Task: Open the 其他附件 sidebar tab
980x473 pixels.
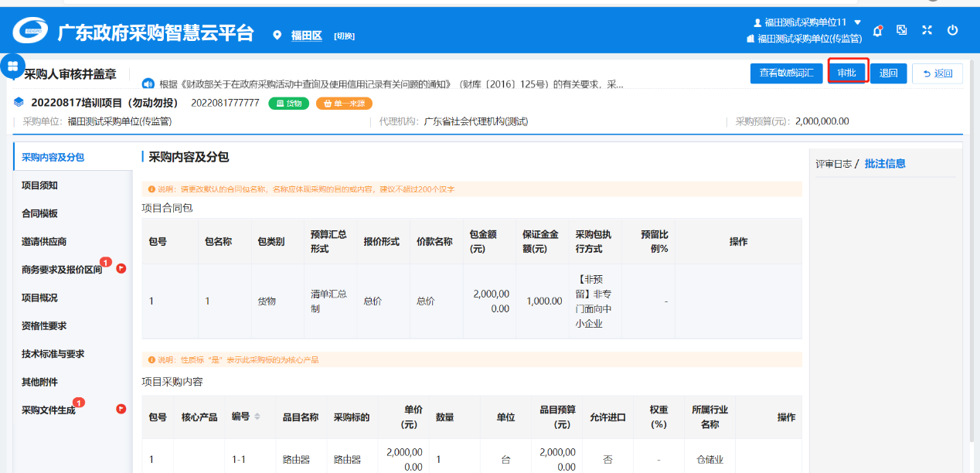Action: pos(73,382)
